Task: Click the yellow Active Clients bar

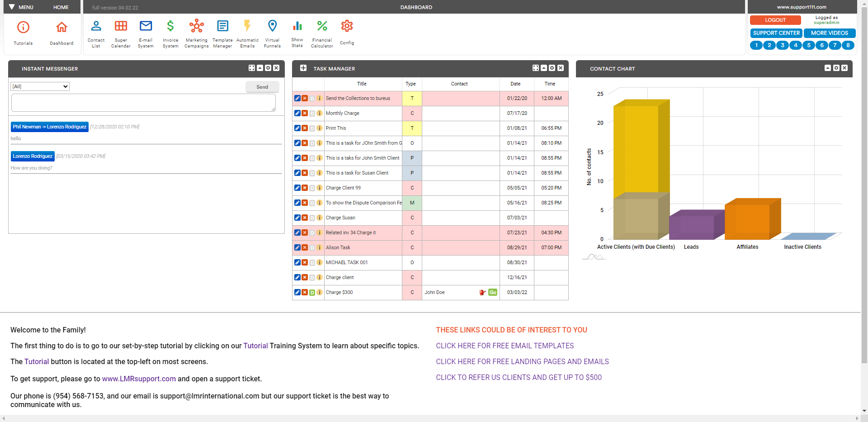Action: point(641,148)
